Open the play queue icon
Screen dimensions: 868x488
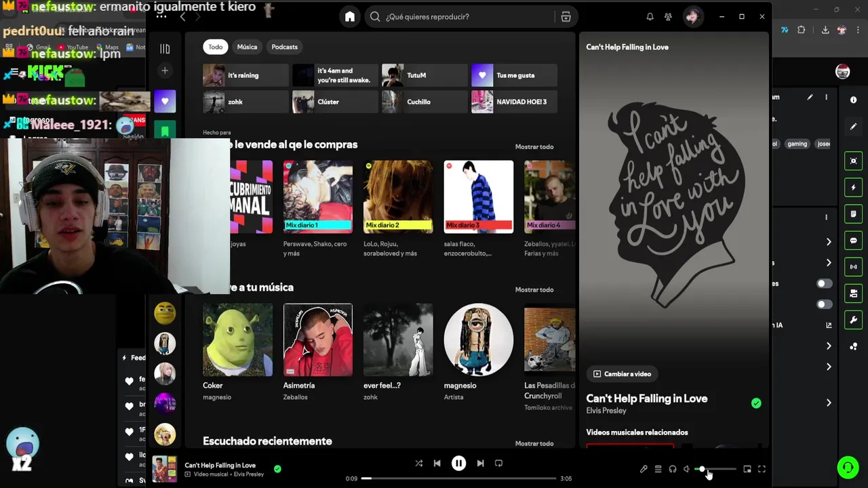pos(658,469)
